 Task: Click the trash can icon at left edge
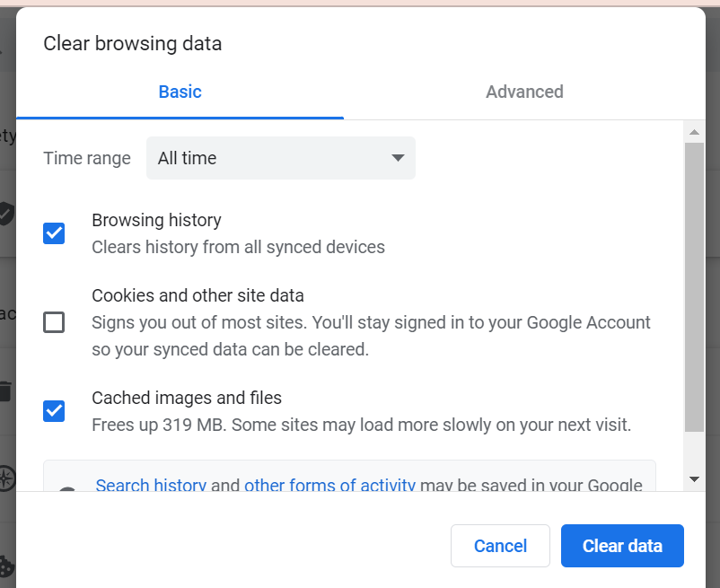(5, 391)
